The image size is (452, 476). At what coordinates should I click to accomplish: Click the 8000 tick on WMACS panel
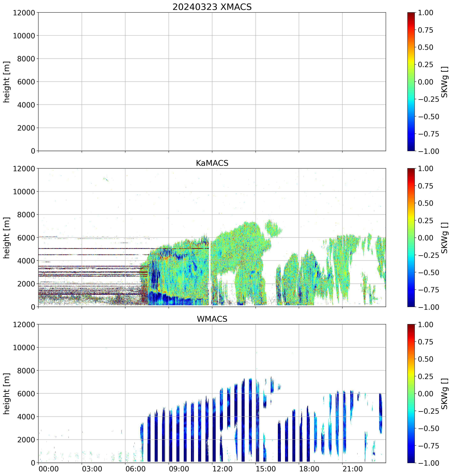[x=26, y=370]
